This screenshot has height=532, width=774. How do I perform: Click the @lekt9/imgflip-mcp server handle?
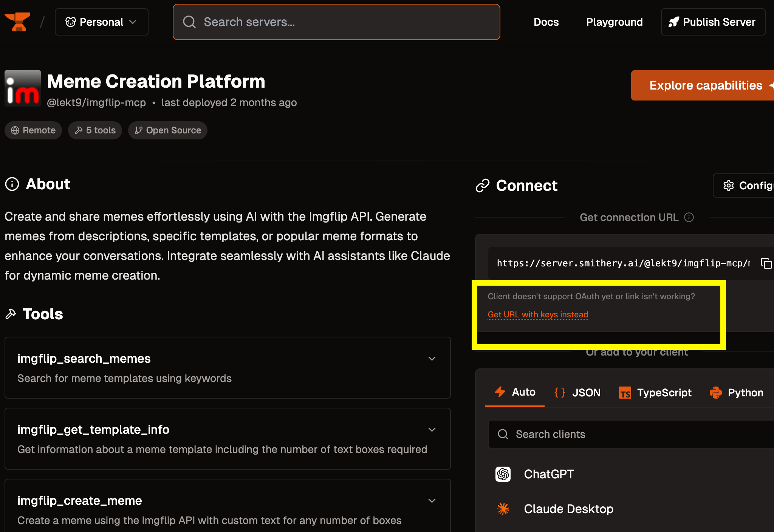(96, 103)
